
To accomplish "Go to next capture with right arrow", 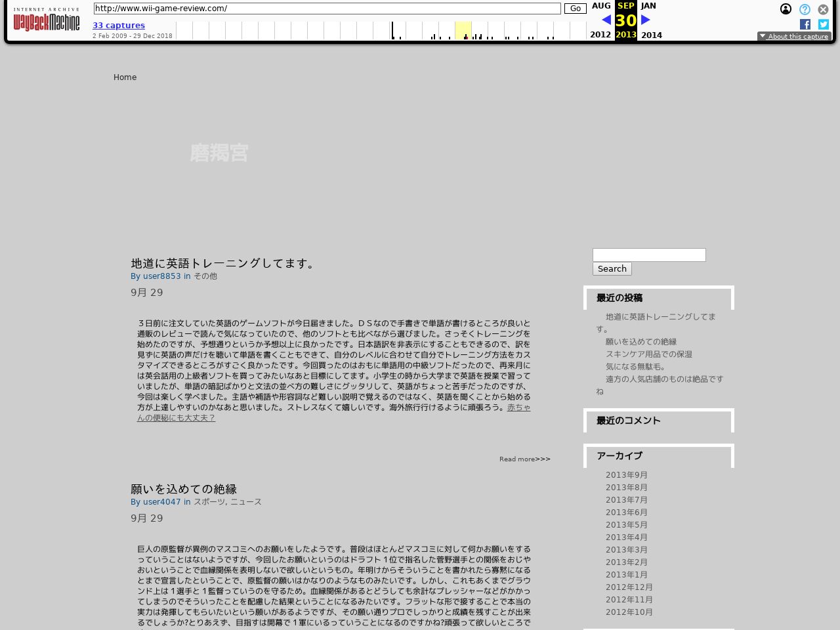I will 645,20.
